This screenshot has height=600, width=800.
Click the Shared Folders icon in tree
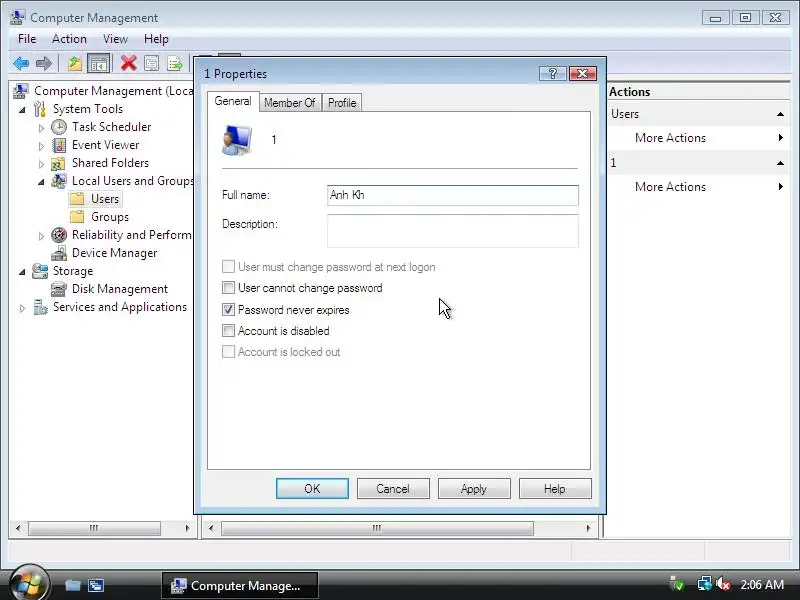58,163
